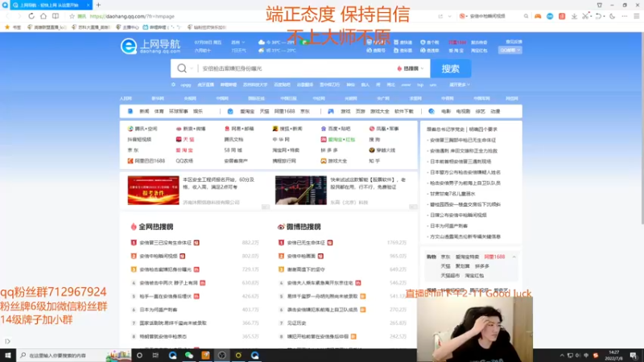Open the 新闻 category link
Image resolution: width=644 pixels, height=362 pixels.
click(144, 111)
